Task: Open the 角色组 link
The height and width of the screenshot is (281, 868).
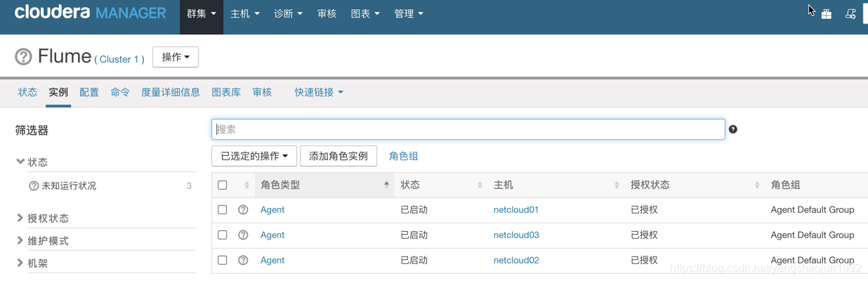Action: 404,156
